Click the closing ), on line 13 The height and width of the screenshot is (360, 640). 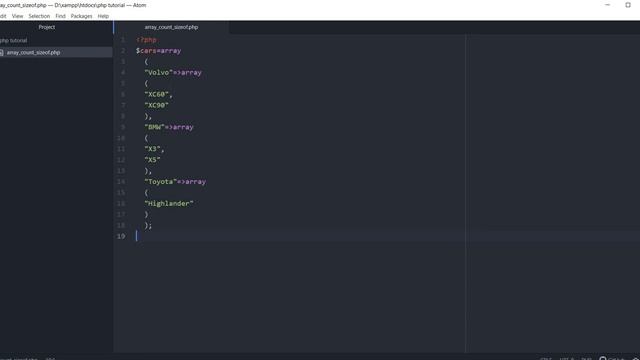(148, 171)
